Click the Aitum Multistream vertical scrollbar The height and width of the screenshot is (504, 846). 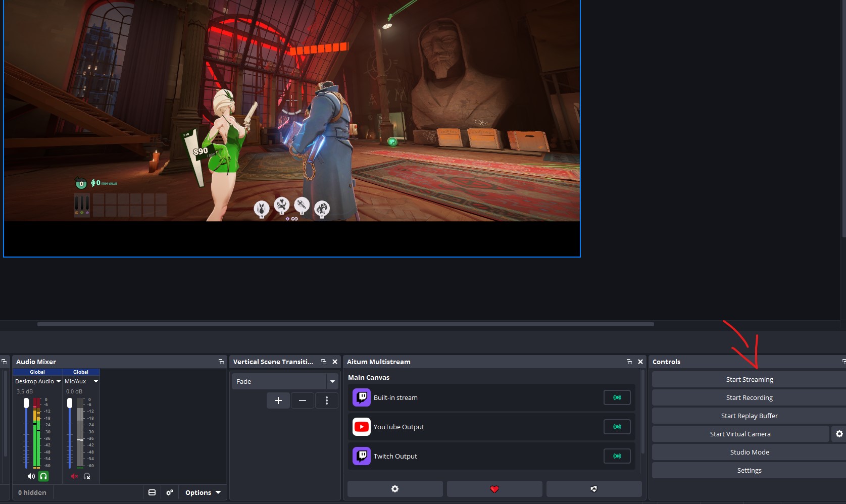pos(642,412)
